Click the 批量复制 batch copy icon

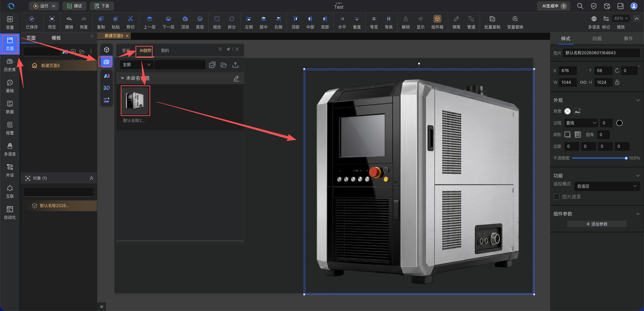[x=492, y=22]
